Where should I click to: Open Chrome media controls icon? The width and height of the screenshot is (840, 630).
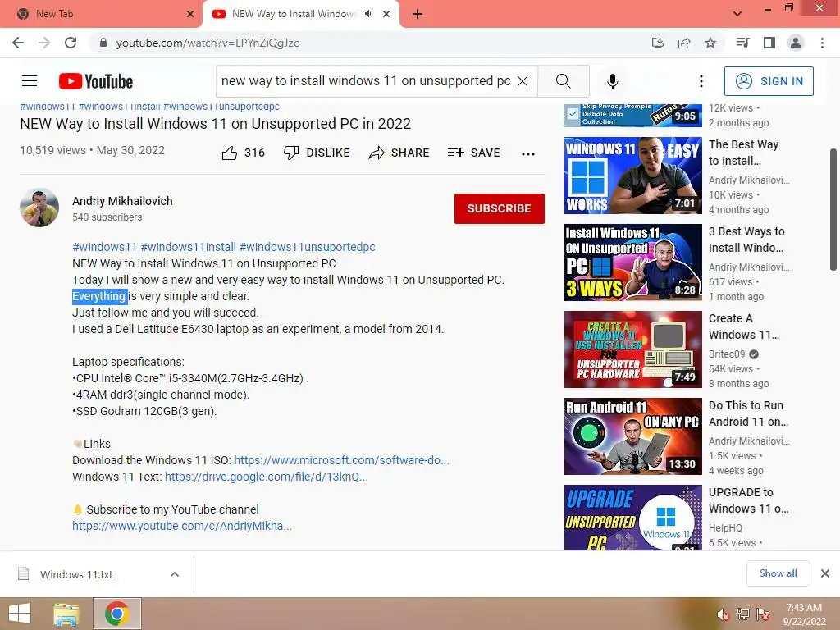pyautogui.click(x=743, y=43)
